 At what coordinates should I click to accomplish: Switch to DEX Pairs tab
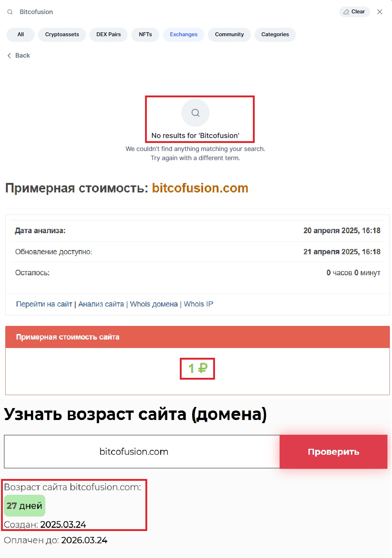coord(109,34)
